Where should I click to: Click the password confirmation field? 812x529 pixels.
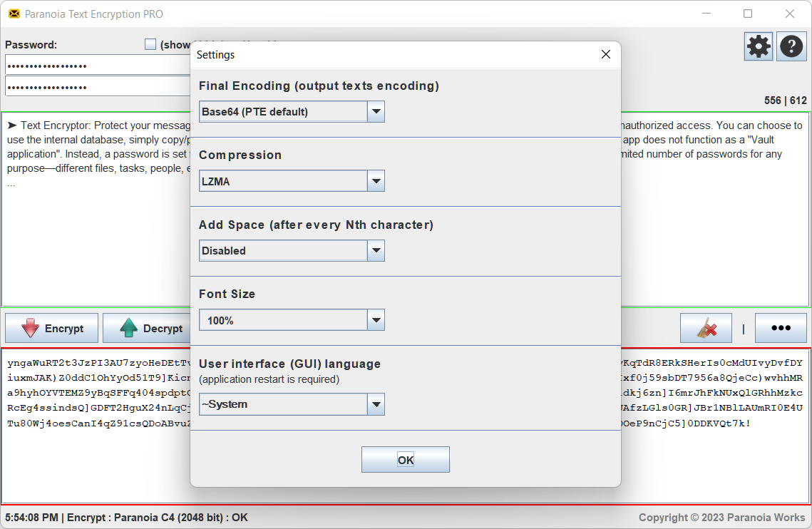pyautogui.click(x=86, y=86)
